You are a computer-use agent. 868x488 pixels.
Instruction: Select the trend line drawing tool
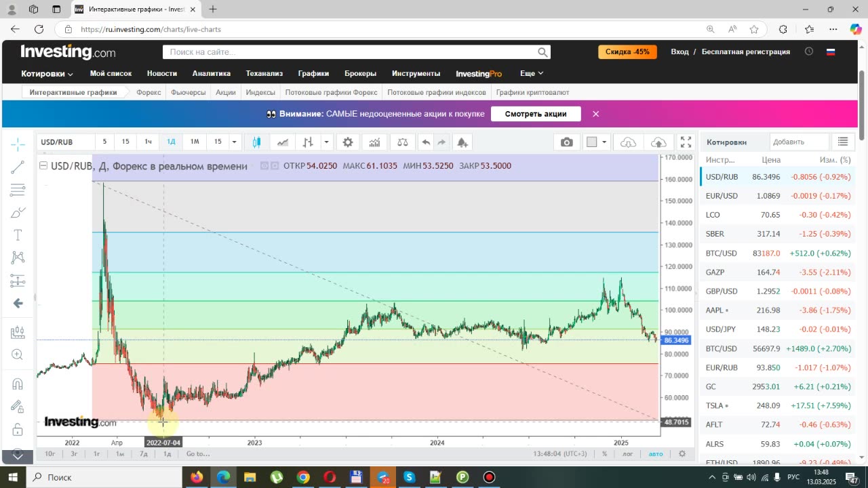tap(18, 167)
